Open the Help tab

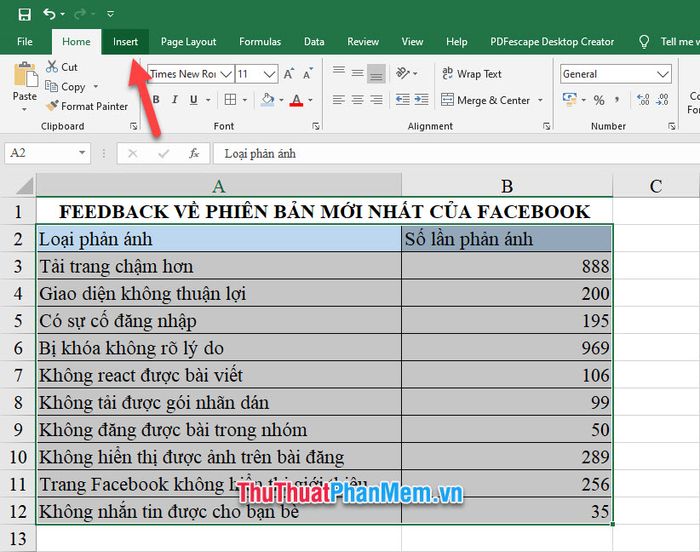pyautogui.click(x=457, y=42)
